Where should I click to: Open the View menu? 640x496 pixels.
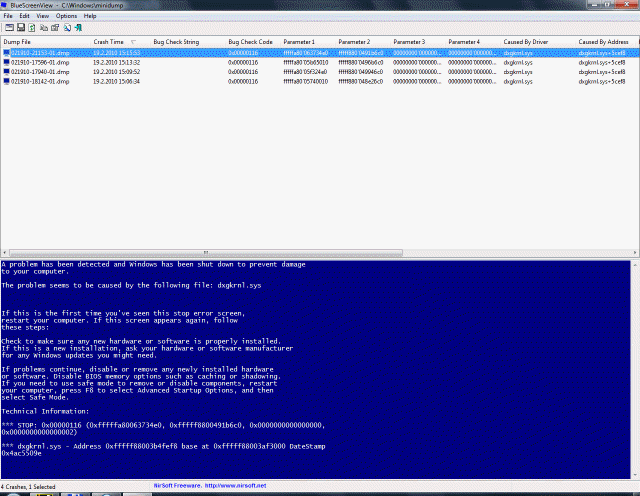(x=42, y=16)
